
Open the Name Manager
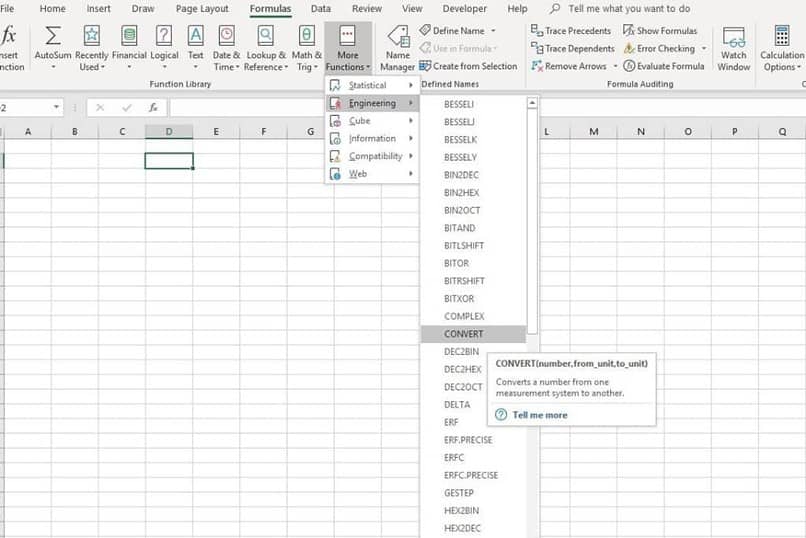tap(397, 48)
